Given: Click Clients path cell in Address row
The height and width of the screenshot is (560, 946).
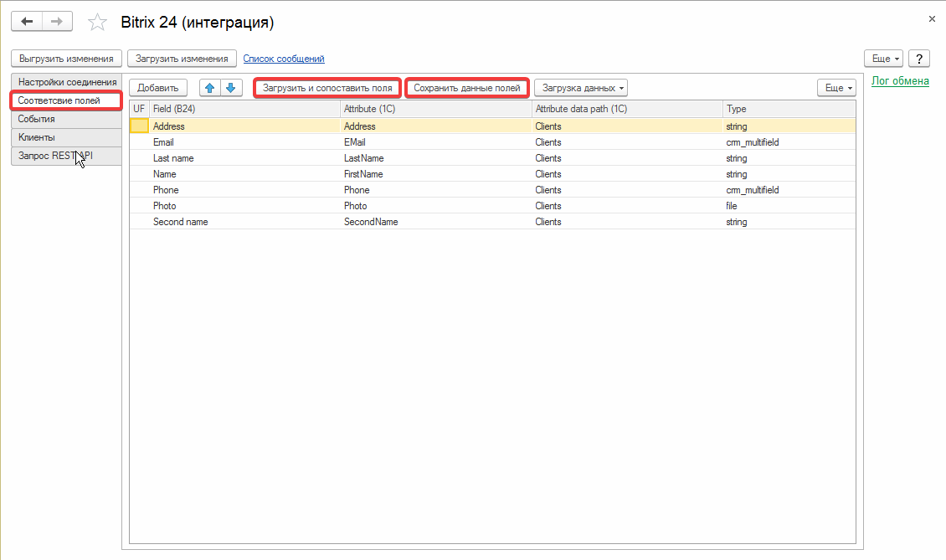Looking at the screenshot, I should (x=627, y=126).
